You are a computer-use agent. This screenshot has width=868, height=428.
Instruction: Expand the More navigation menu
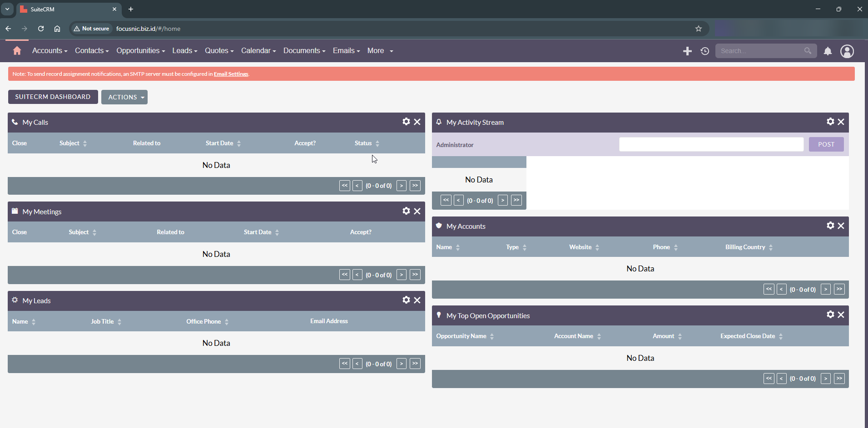tap(380, 51)
